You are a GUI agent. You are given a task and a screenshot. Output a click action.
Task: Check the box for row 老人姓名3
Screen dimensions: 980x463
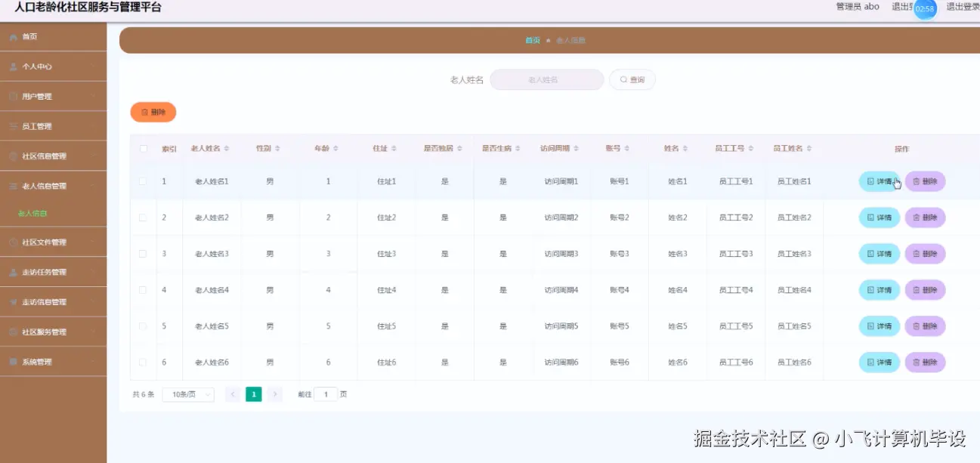click(143, 254)
